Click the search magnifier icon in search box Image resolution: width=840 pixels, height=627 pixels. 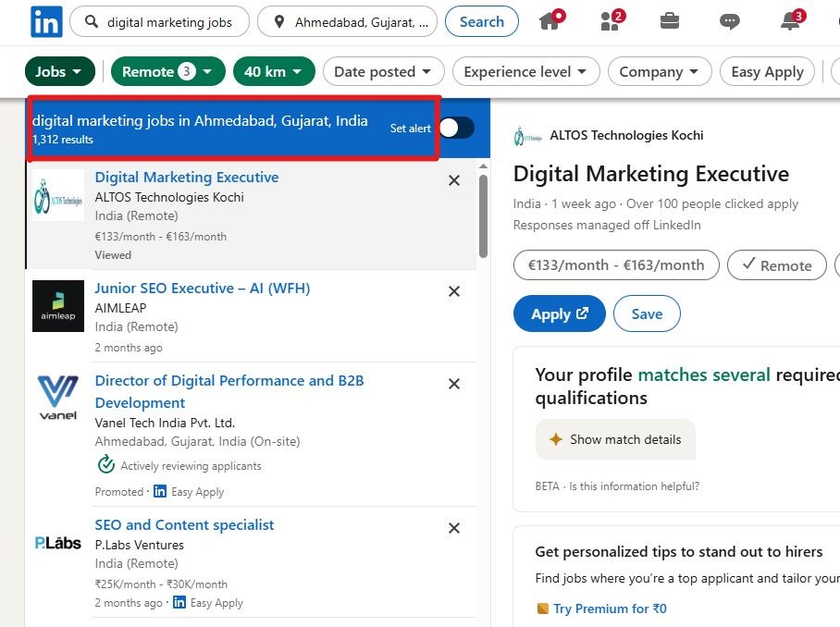pyautogui.click(x=92, y=21)
